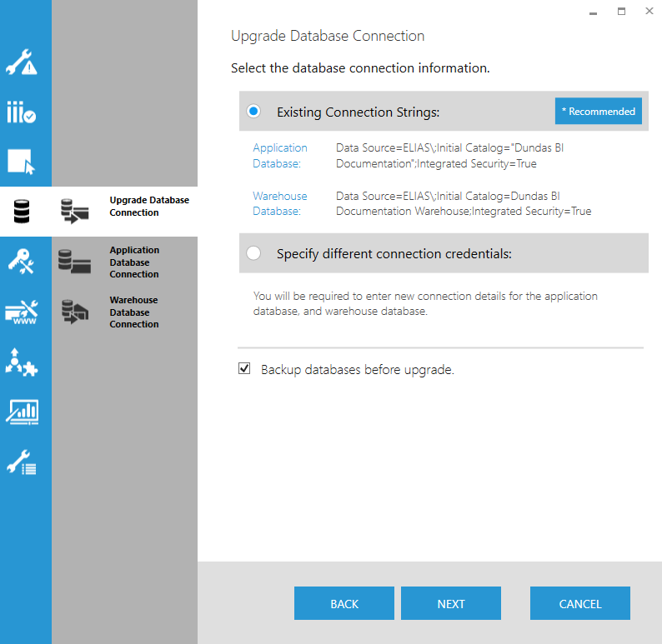Image resolution: width=662 pixels, height=644 pixels.
Task: Select the bars with checkmark sidebar icon
Action: click(22, 112)
